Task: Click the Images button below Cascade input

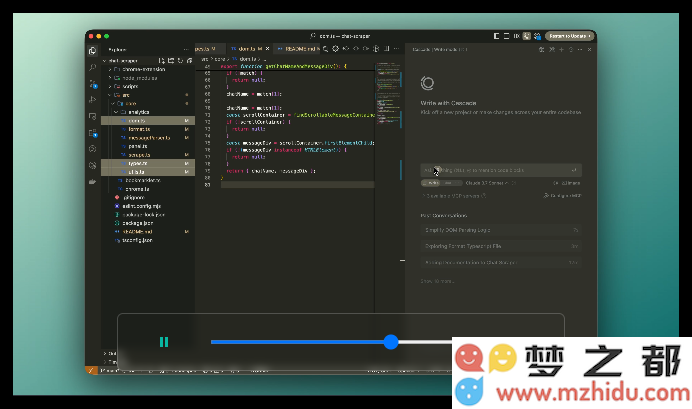Action: (567, 183)
